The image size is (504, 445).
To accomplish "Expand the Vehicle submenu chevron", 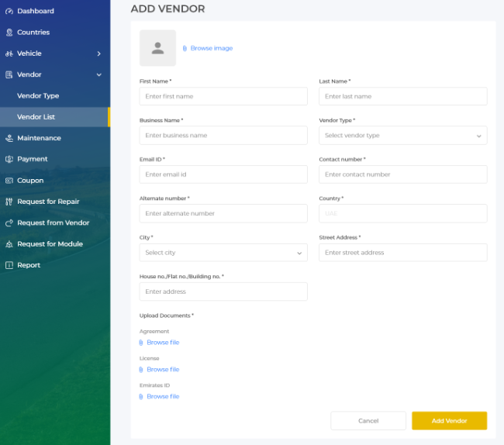I will click(99, 53).
